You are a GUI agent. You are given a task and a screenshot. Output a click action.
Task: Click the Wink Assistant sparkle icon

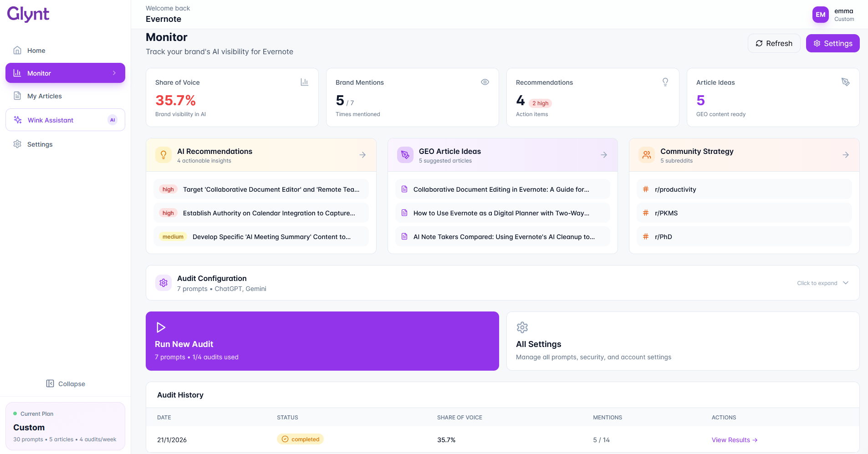[18, 120]
